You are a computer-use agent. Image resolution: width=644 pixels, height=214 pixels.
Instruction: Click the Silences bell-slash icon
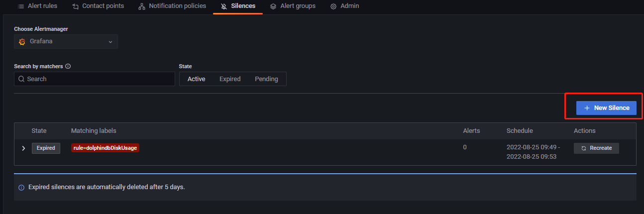[x=224, y=6]
